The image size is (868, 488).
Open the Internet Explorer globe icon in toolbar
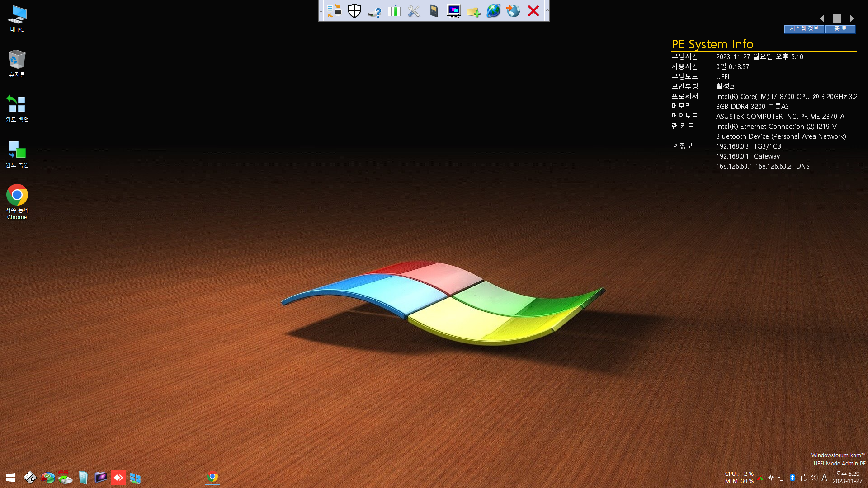point(493,11)
